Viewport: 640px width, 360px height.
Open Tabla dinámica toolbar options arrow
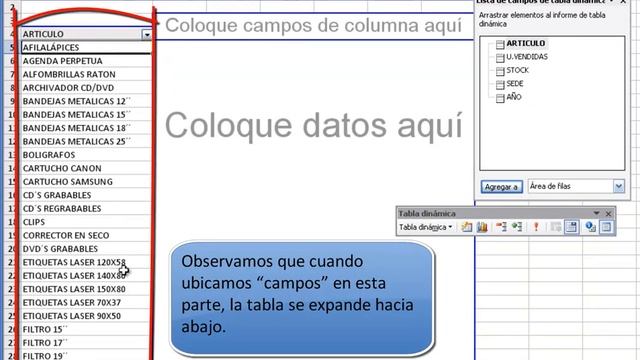click(596, 213)
